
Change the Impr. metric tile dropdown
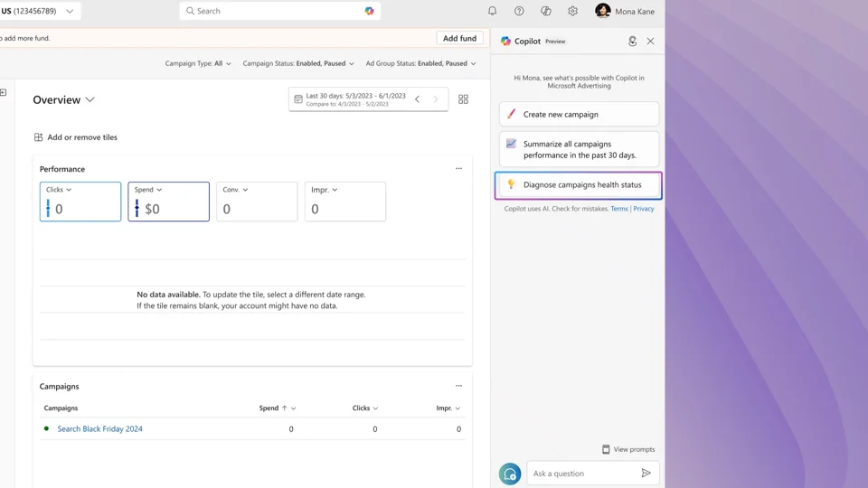325,189
